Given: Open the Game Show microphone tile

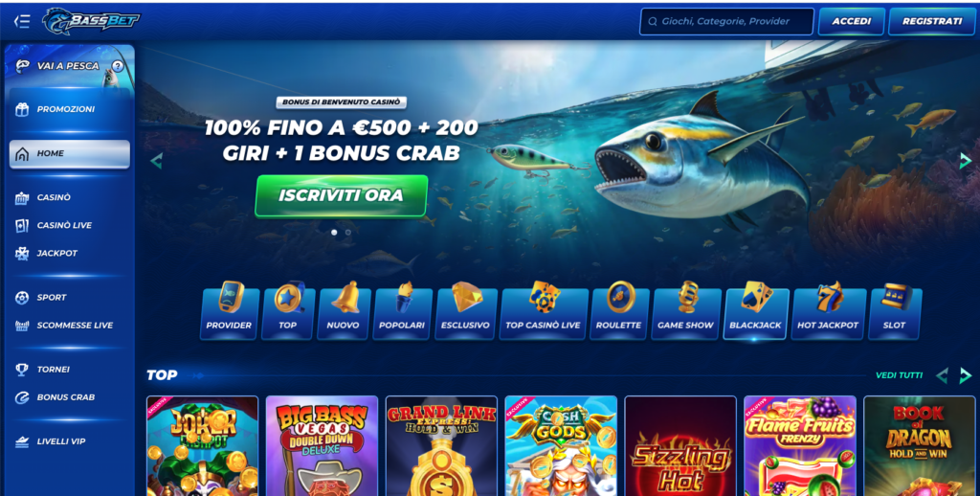Looking at the screenshot, I should click(x=685, y=311).
